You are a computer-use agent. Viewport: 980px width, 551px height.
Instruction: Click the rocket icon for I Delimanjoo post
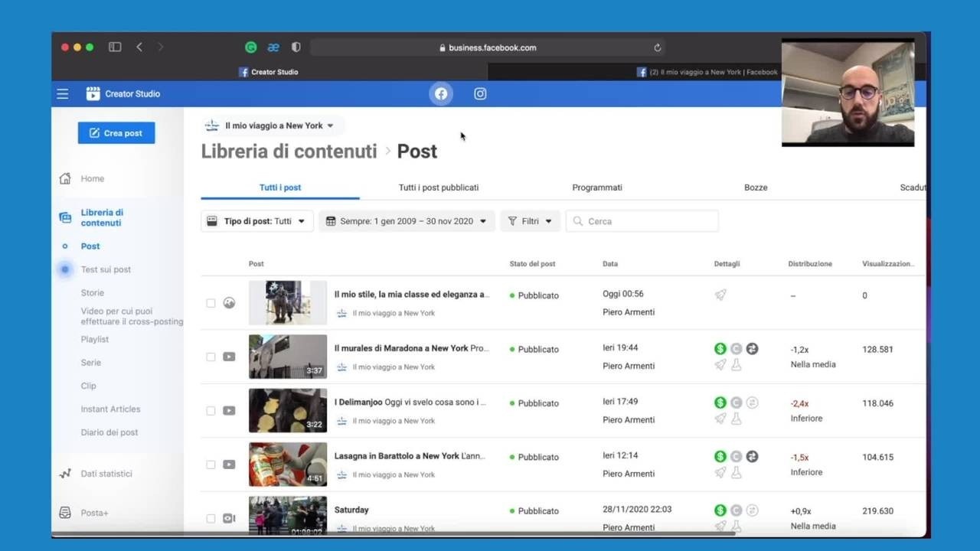click(720, 419)
